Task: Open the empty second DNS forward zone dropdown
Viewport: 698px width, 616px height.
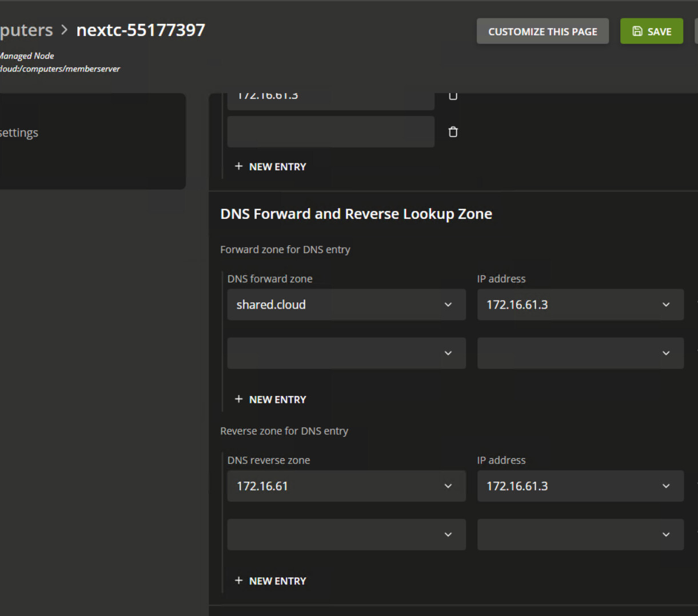Action: click(346, 353)
